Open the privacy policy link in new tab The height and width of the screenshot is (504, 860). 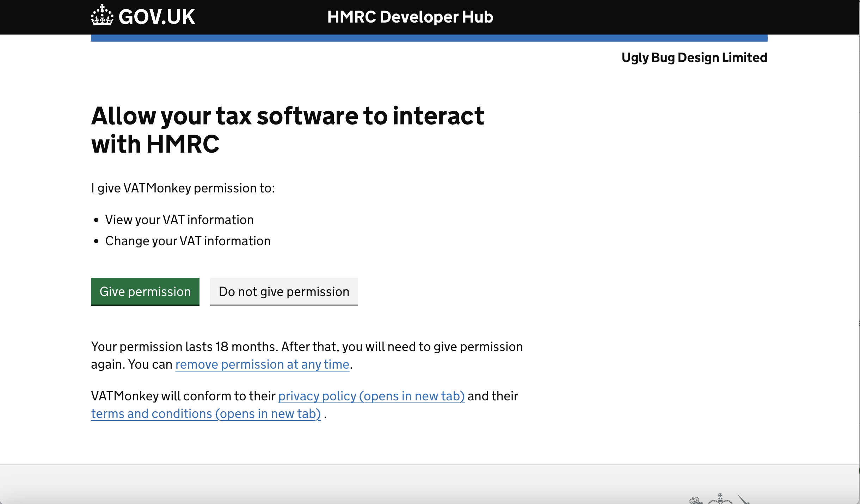click(371, 396)
